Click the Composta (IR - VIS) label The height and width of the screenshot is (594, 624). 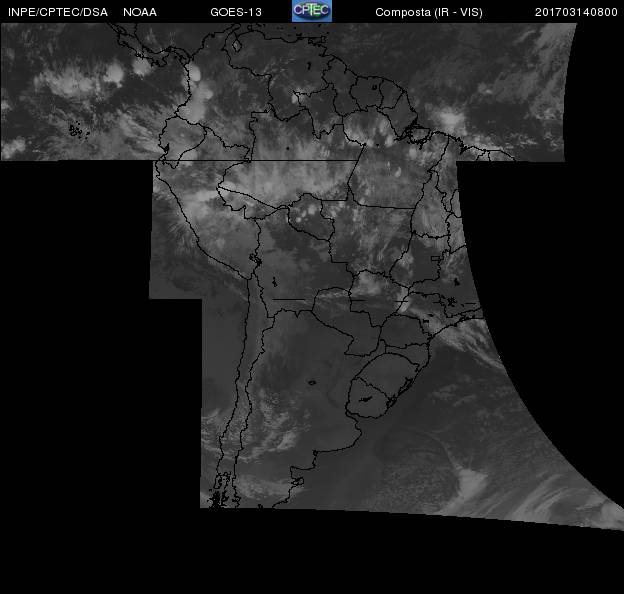(x=429, y=12)
